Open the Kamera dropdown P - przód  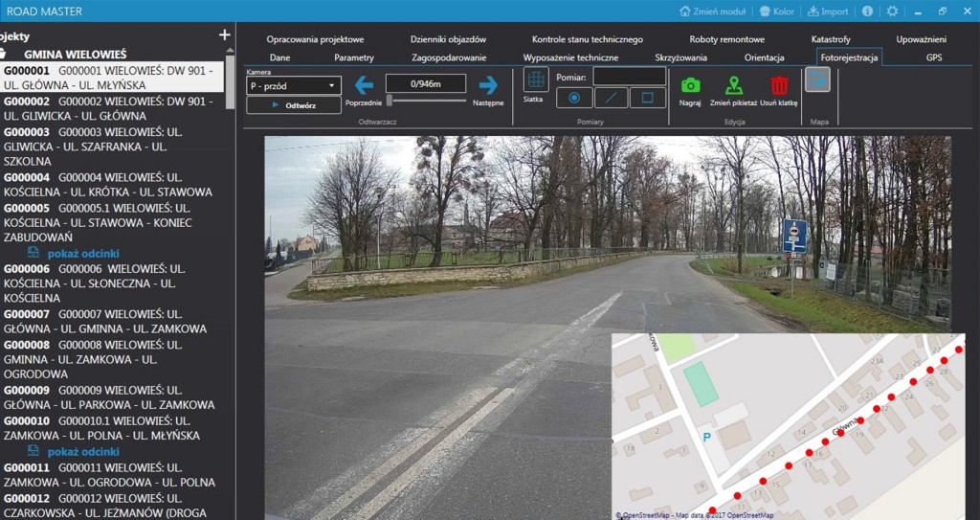tap(294, 86)
